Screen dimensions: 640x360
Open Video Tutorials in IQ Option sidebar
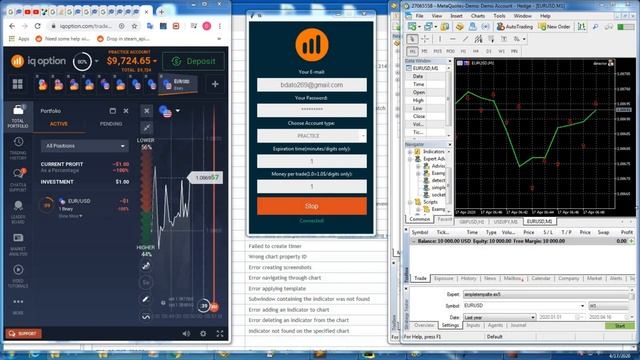pos(18,276)
